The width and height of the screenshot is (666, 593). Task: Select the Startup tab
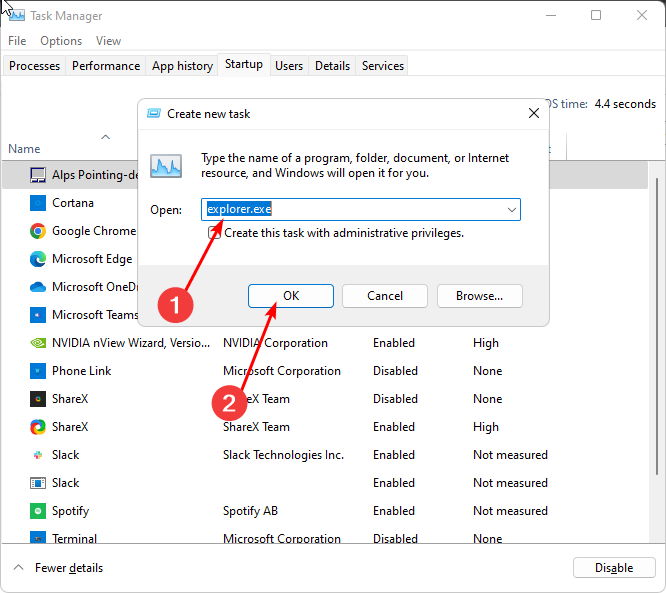coord(244,64)
